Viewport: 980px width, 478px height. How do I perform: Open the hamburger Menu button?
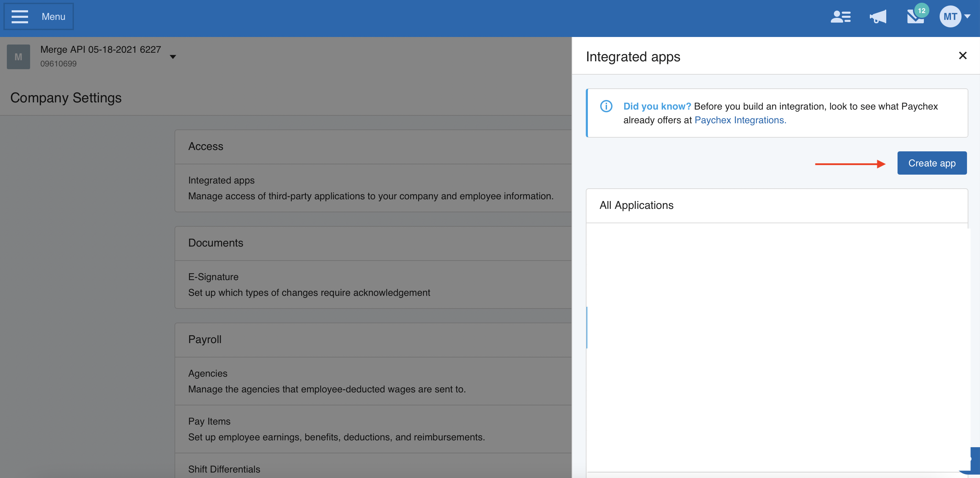point(38,16)
